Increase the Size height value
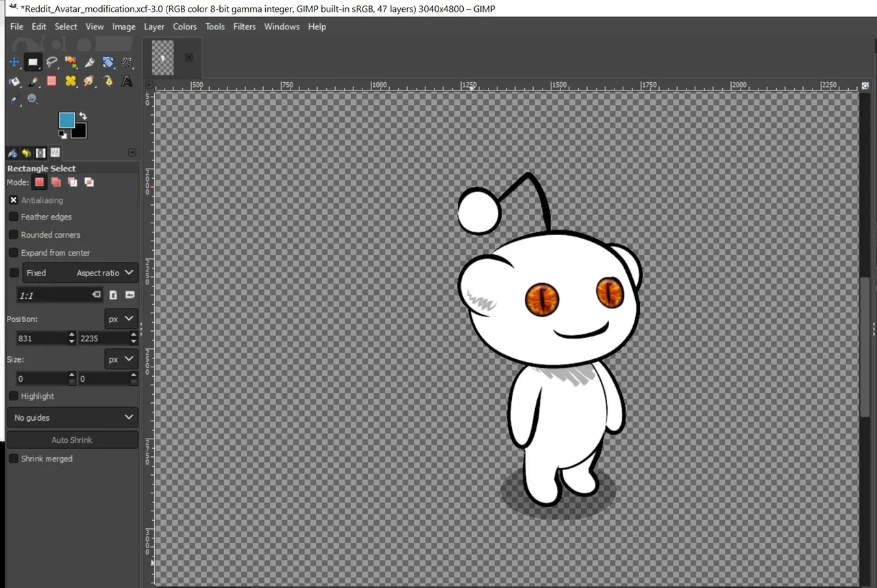Image resolution: width=877 pixels, height=588 pixels. pyautogui.click(x=134, y=376)
